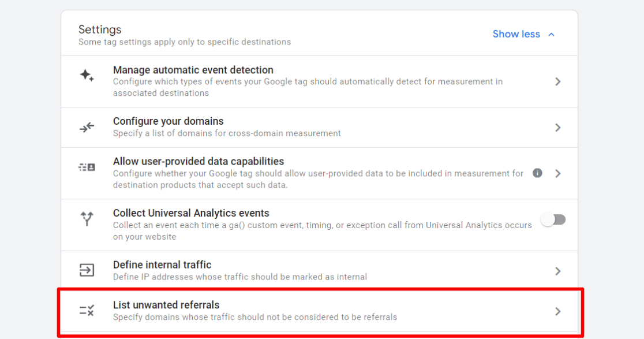Click the Show less link
Viewport: 644px width, 339px height.
point(516,34)
